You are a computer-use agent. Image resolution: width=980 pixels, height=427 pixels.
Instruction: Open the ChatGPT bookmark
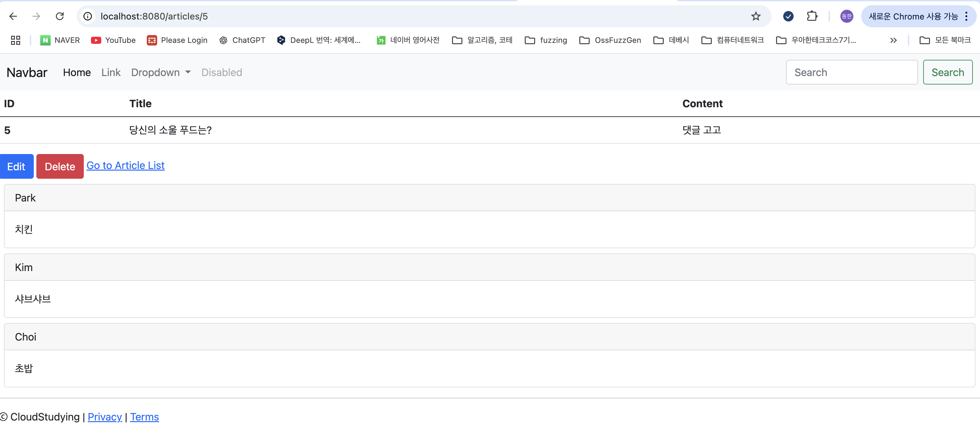point(242,40)
